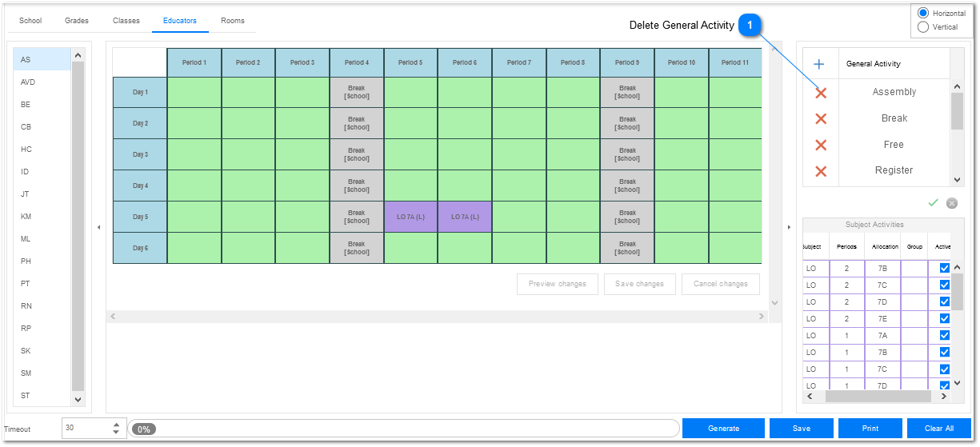The image size is (980, 447).
Task: Click Allocation cell 7E in Subject Activities
Action: tap(882, 318)
